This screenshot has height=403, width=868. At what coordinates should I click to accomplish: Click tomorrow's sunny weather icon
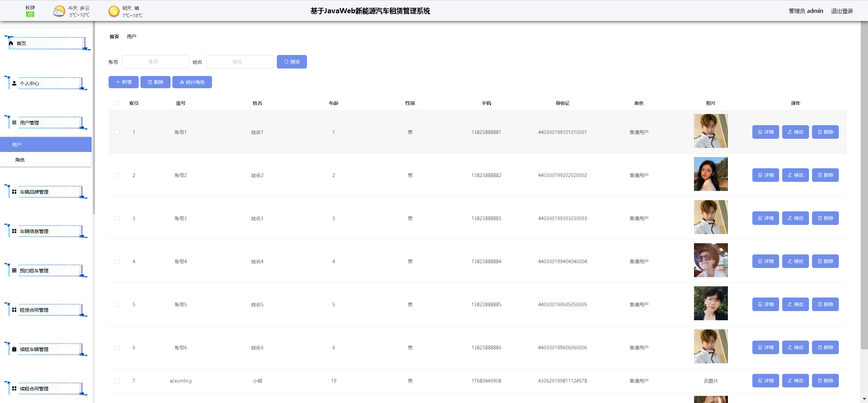click(x=114, y=11)
